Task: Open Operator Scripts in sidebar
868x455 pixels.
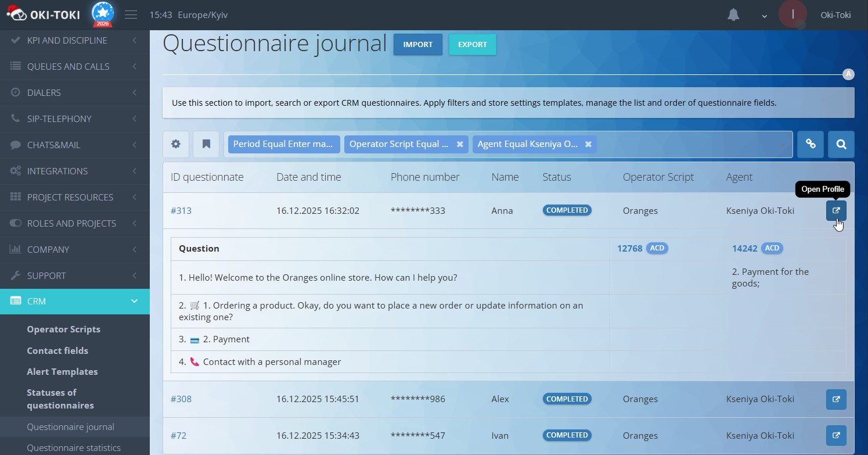Action: [x=64, y=329]
